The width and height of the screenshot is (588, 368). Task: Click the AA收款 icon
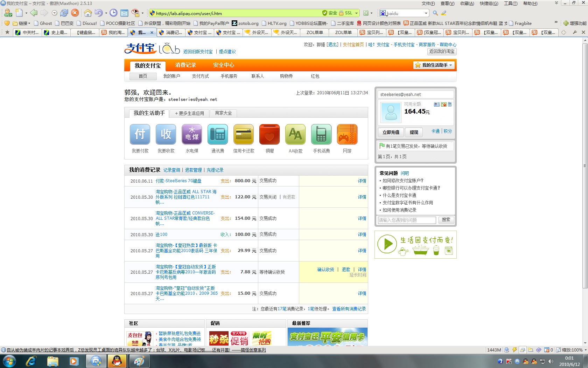[295, 134]
